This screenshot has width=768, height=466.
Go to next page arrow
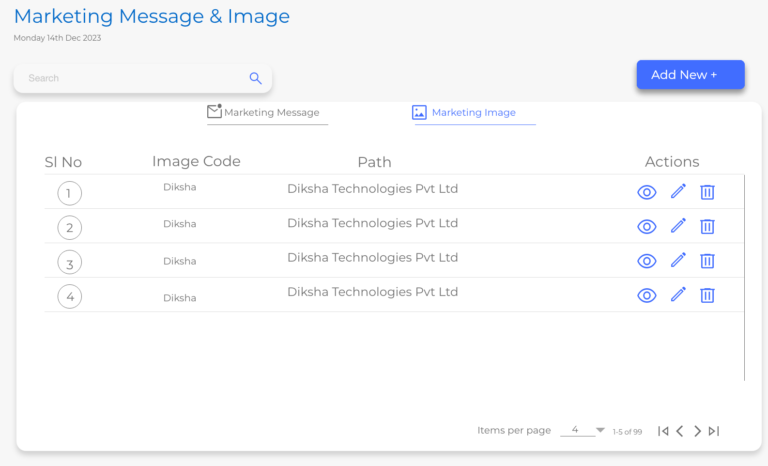click(x=697, y=431)
